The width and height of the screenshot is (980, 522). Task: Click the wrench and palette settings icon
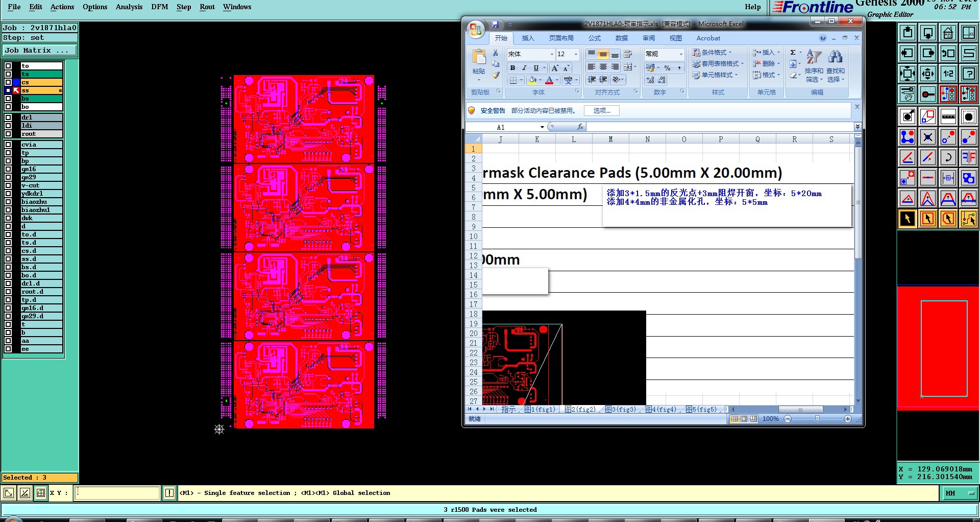click(908, 94)
